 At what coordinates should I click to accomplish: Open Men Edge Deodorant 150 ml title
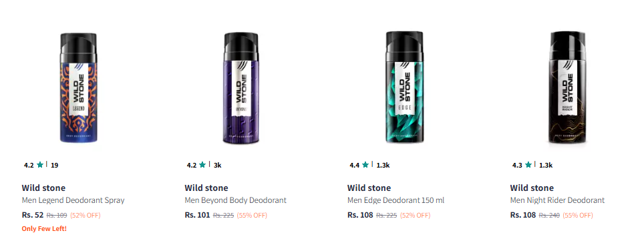tap(396, 200)
